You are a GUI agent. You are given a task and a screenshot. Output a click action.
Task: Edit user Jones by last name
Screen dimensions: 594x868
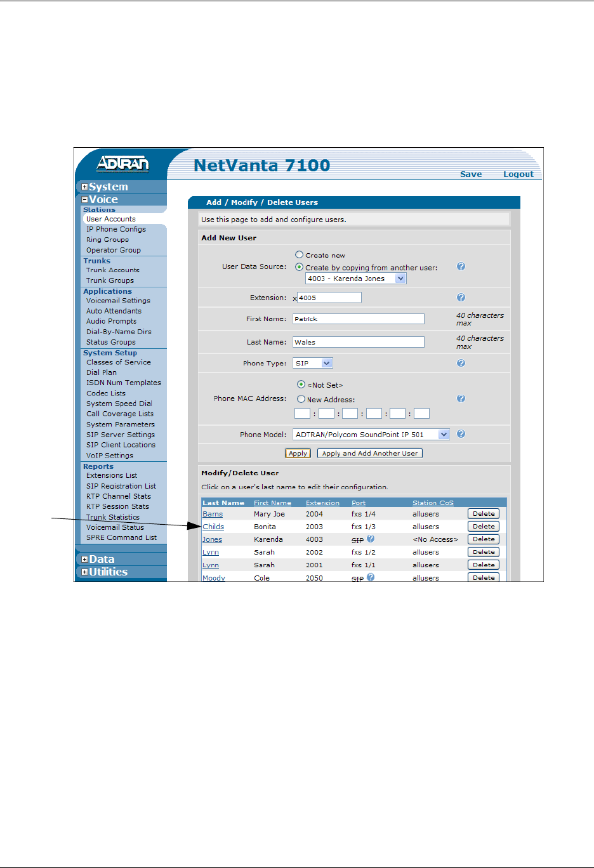[x=212, y=539]
